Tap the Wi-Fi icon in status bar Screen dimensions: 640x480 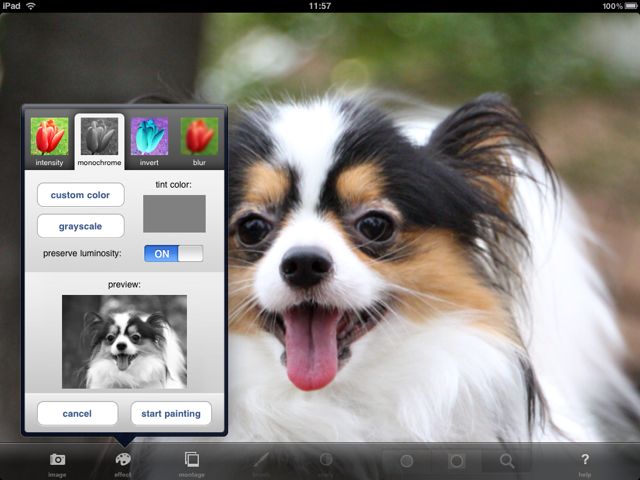point(30,6)
